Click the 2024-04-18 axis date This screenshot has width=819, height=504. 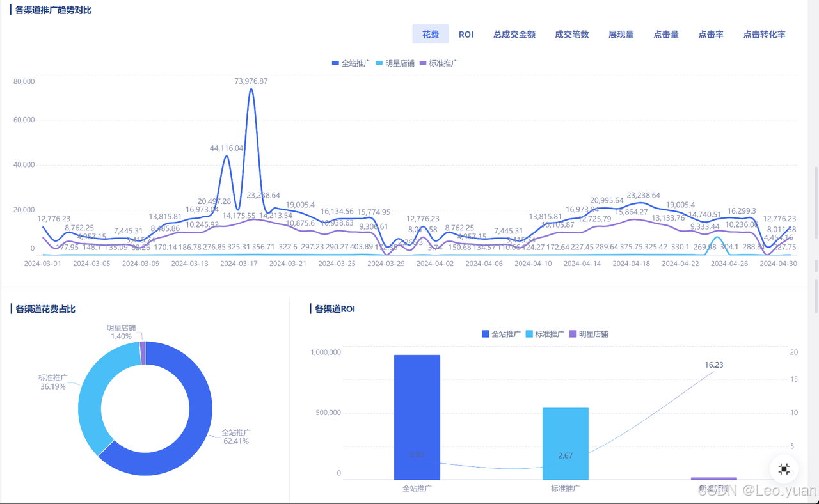pyautogui.click(x=631, y=264)
